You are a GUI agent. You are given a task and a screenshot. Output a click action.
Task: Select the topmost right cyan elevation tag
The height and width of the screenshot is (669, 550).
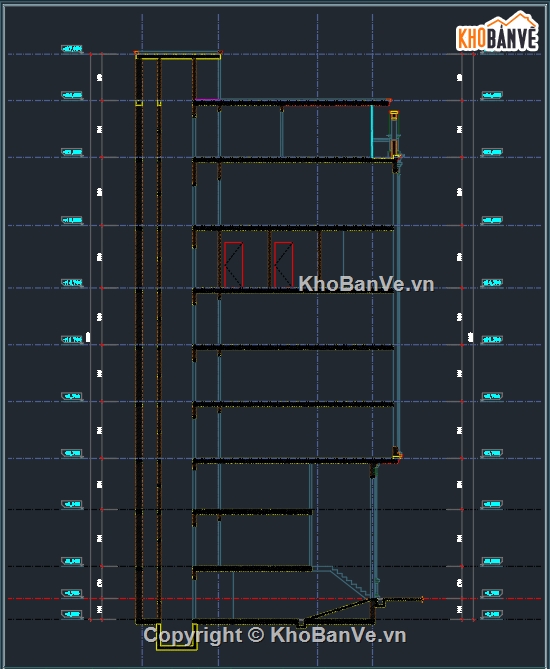pyautogui.click(x=492, y=95)
